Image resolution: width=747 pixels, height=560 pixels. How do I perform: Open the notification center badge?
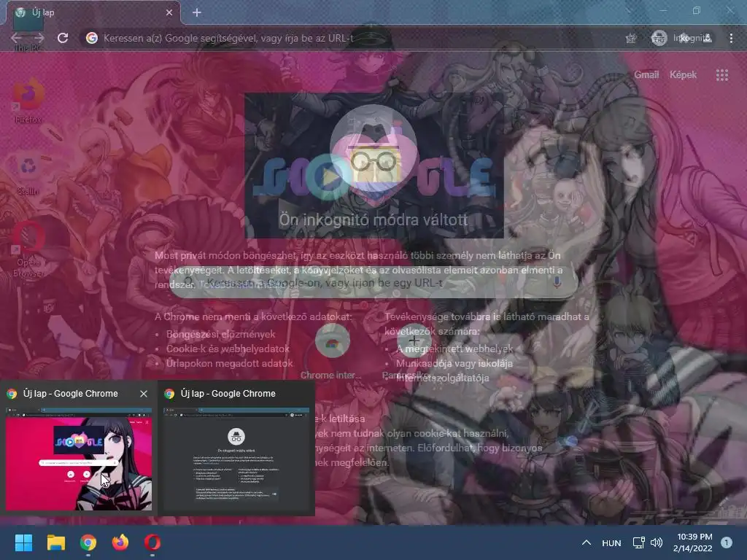pyautogui.click(x=726, y=542)
